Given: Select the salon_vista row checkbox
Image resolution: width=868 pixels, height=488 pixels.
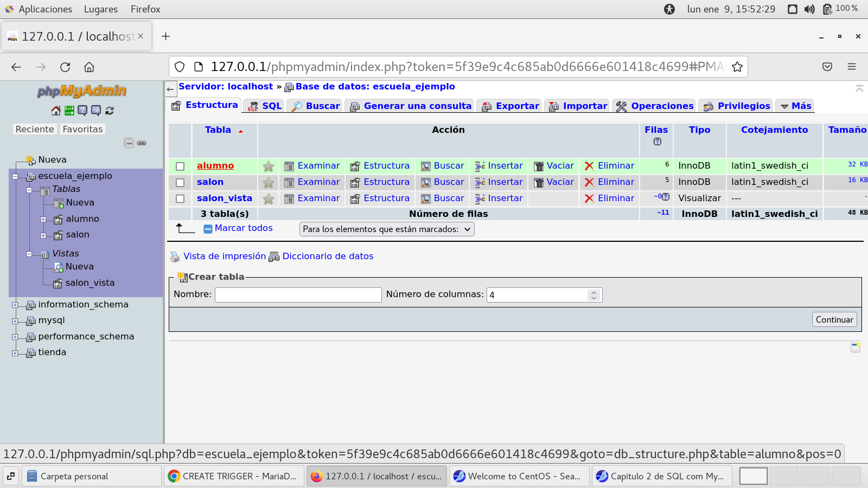Looking at the screenshot, I should (180, 199).
